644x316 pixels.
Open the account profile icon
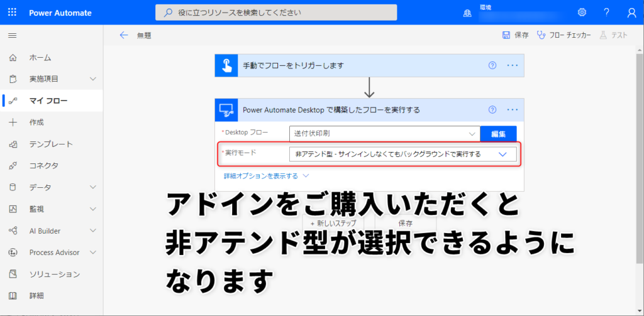tap(631, 13)
